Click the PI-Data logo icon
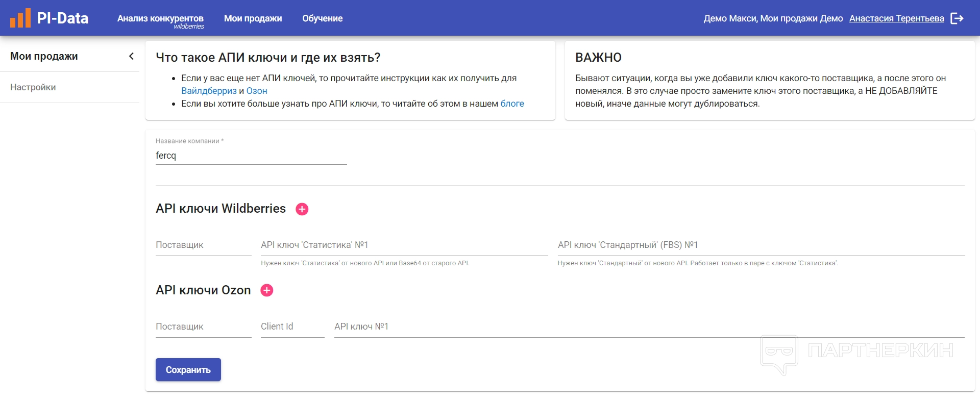The image size is (980, 403). 20,18
